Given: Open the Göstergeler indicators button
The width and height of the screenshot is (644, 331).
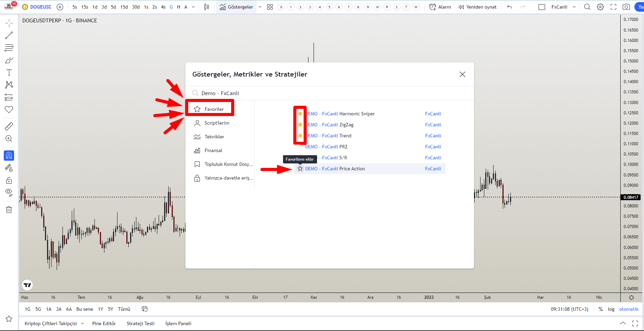Looking at the screenshot, I should click(x=236, y=7).
